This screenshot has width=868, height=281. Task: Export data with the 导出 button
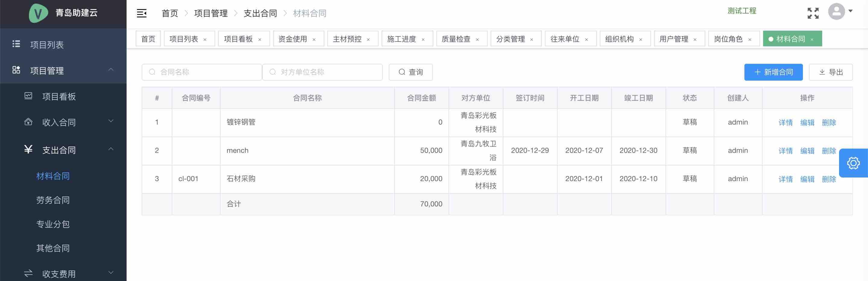831,72
